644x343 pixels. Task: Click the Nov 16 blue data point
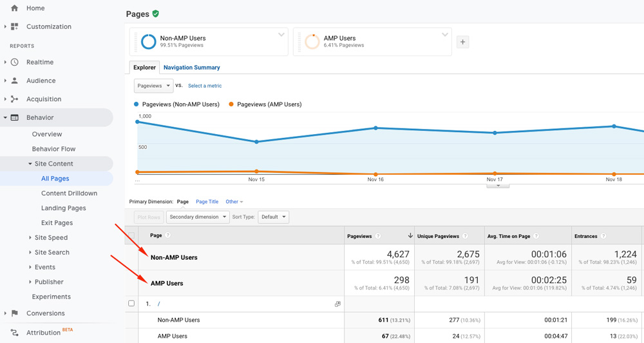click(375, 128)
